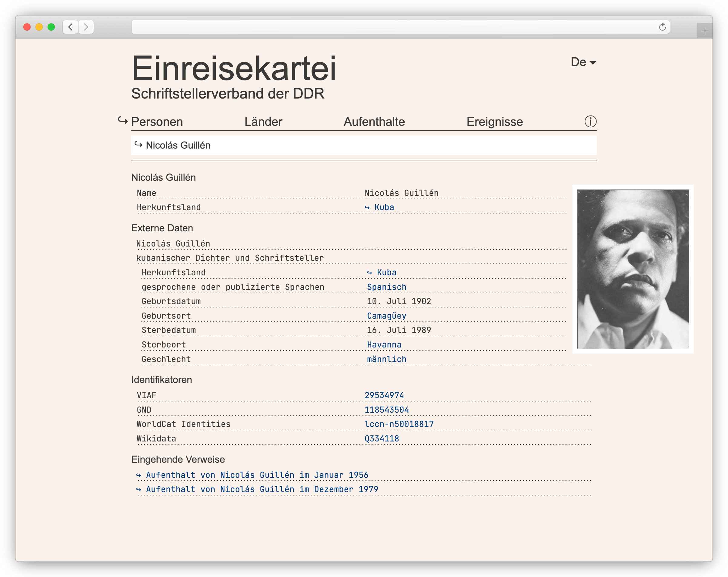Click the browser forward arrow button
Viewport: 728px width, 577px height.
86,27
